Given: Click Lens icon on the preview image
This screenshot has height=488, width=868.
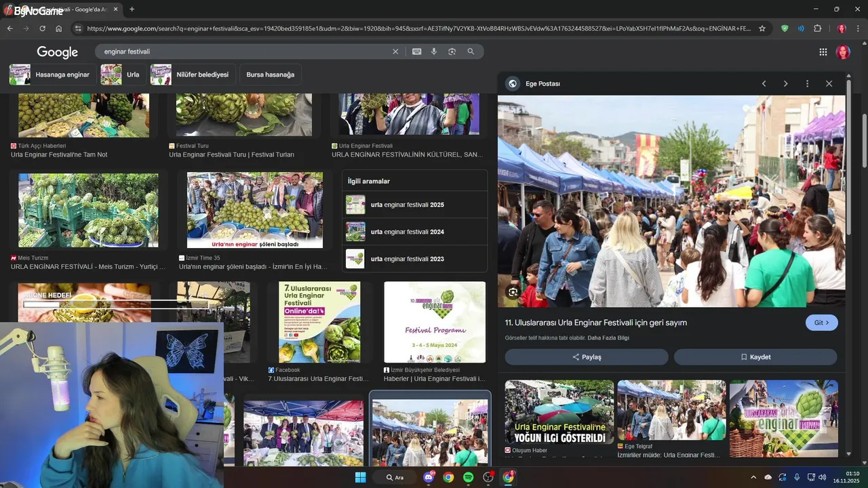Looking at the screenshot, I should 513,292.
